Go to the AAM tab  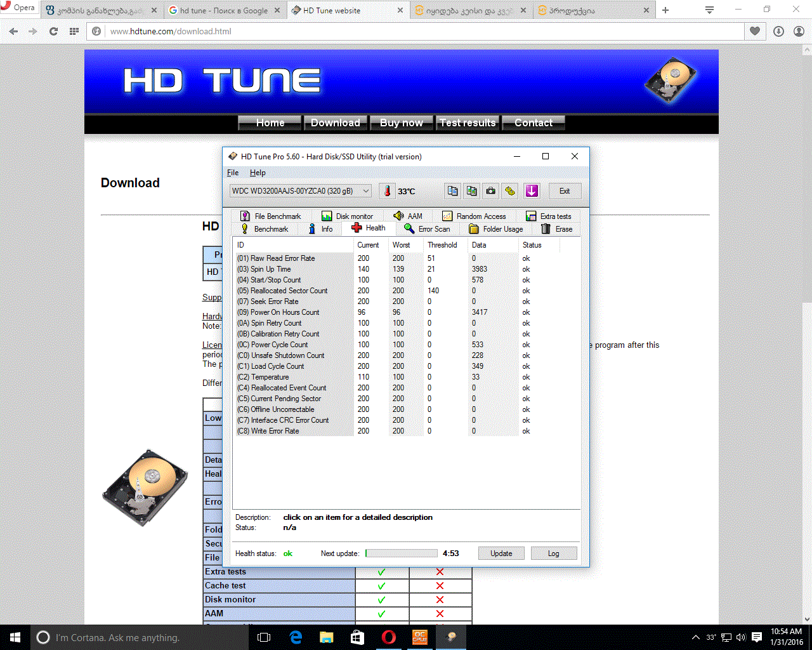click(x=408, y=216)
